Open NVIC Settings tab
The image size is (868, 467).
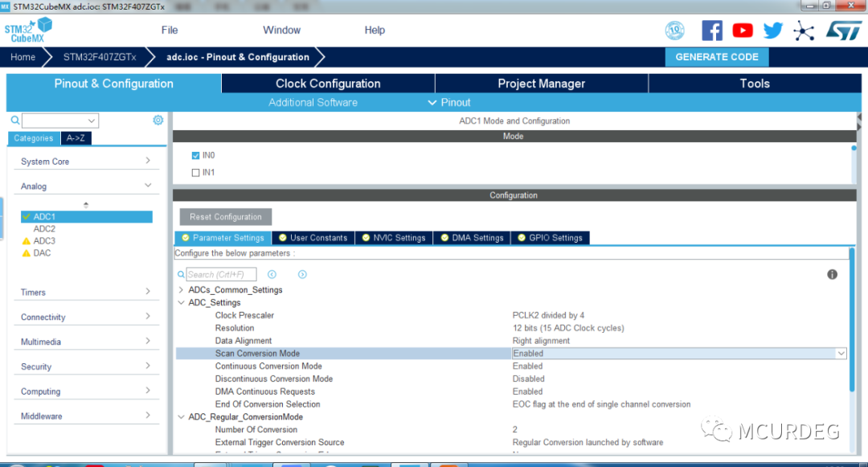coord(394,238)
